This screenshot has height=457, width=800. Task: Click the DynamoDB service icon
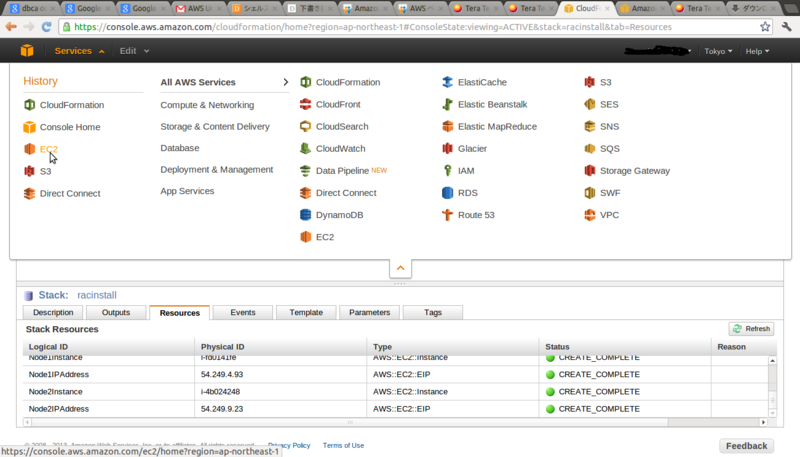pos(306,215)
